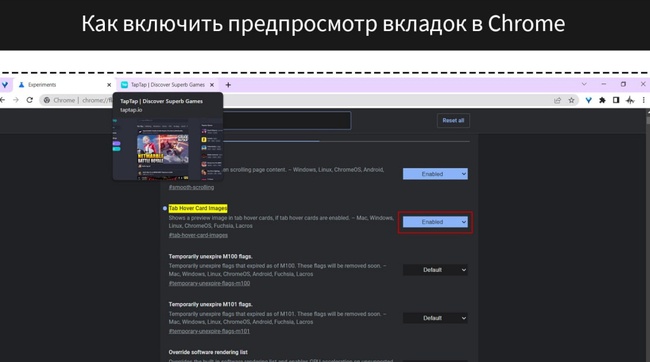Viewport: 650px width, 362px height.
Task: Open the Chrome three-dot menu
Action: pos(643,100)
